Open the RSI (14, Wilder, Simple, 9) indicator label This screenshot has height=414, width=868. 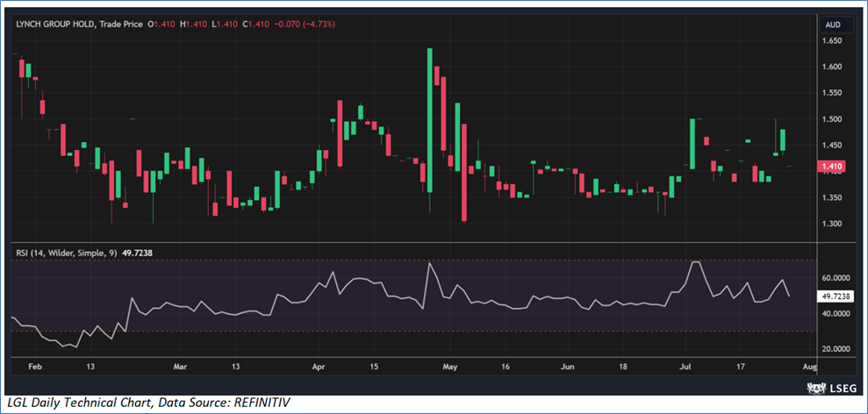pyautogui.click(x=66, y=253)
